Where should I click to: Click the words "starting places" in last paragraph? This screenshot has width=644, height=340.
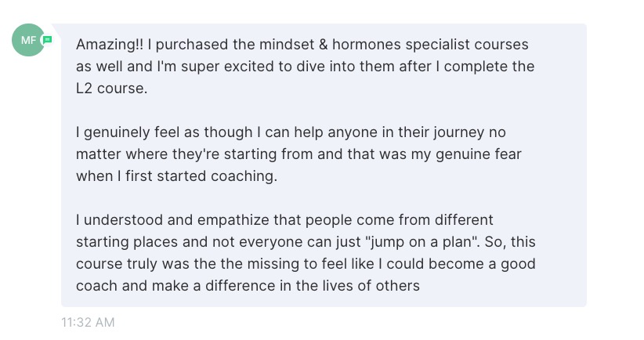pyautogui.click(x=121, y=242)
